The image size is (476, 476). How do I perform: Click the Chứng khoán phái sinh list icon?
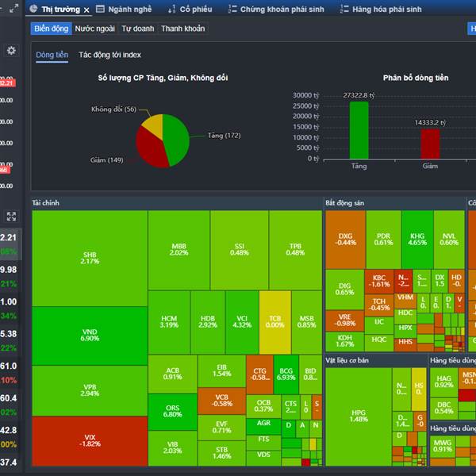pyautogui.click(x=232, y=9)
